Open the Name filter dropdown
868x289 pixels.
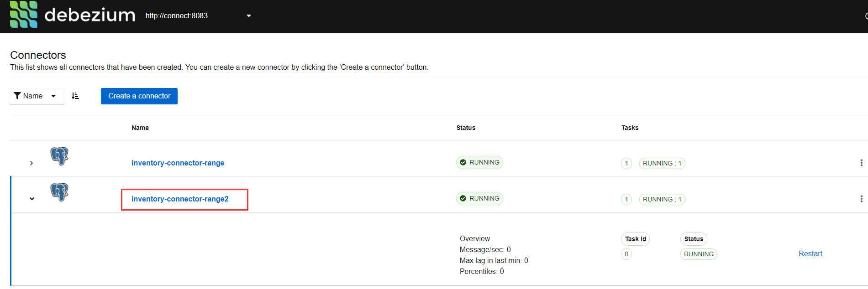coord(37,96)
